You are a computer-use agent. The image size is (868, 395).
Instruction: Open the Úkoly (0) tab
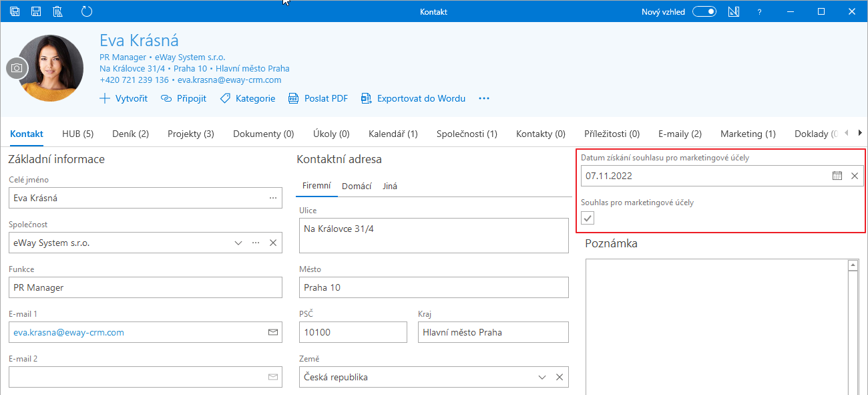click(x=331, y=134)
